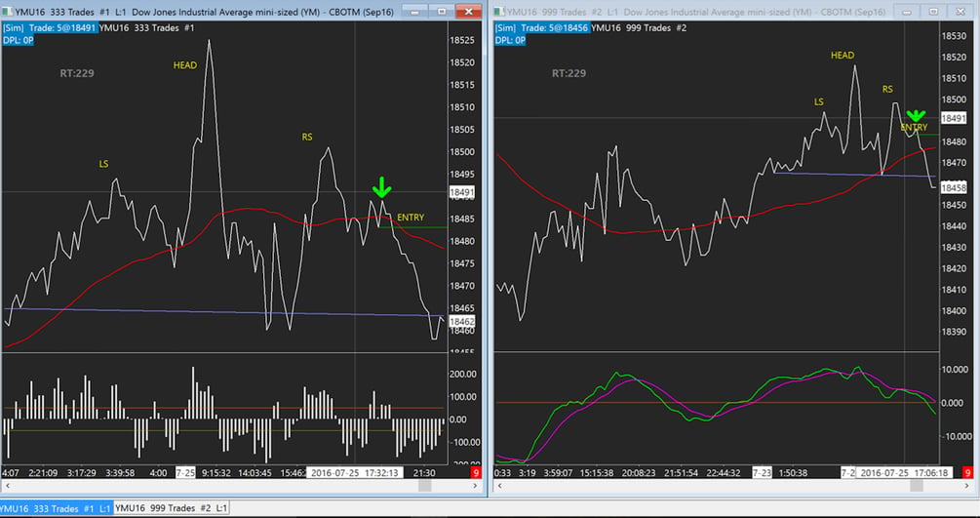Click the [Sim] Trade: 5@18456 position label
The height and width of the screenshot is (518, 980).
(542, 28)
